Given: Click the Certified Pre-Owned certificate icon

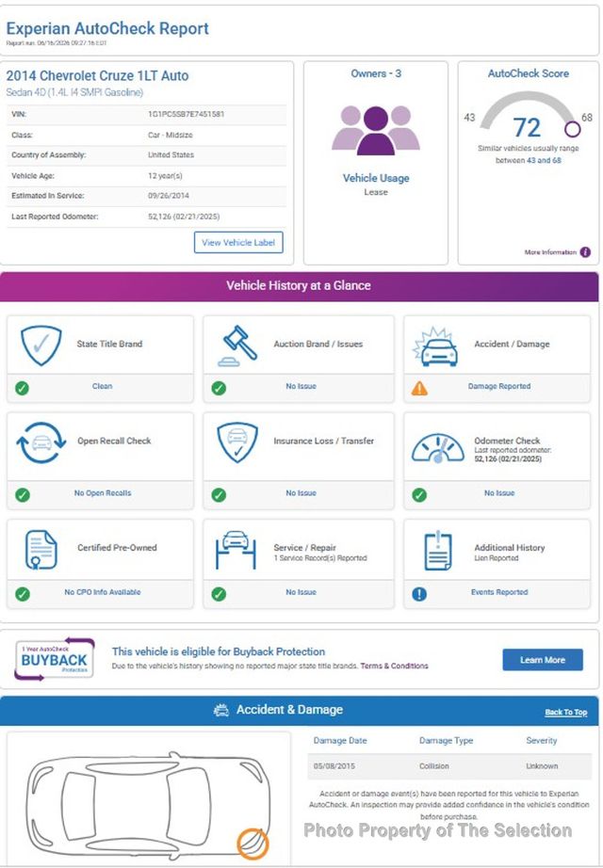Looking at the screenshot, I should 41,550.
